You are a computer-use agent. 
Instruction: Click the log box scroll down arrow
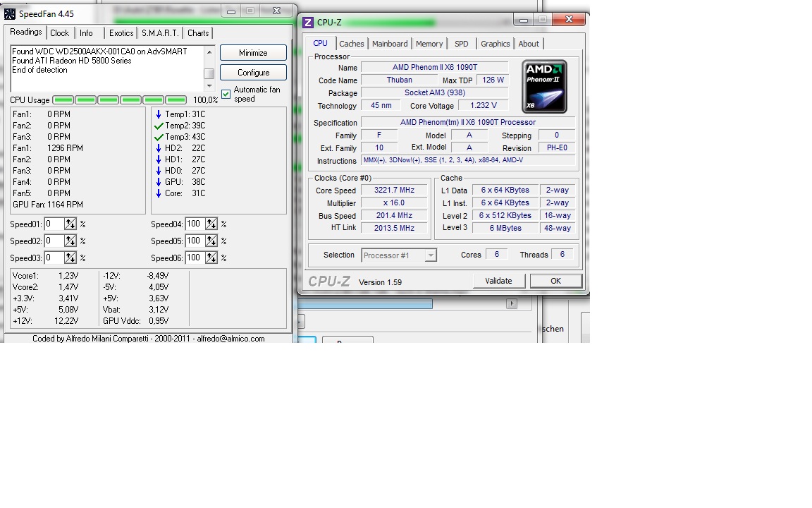tap(209, 86)
